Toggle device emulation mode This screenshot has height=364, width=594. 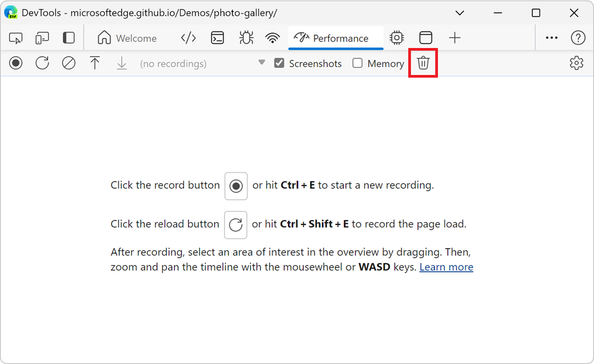pyautogui.click(x=42, y=38)
